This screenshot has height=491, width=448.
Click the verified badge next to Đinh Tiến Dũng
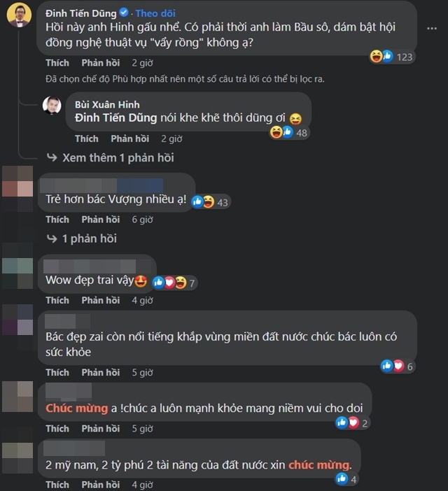(124, 13)
